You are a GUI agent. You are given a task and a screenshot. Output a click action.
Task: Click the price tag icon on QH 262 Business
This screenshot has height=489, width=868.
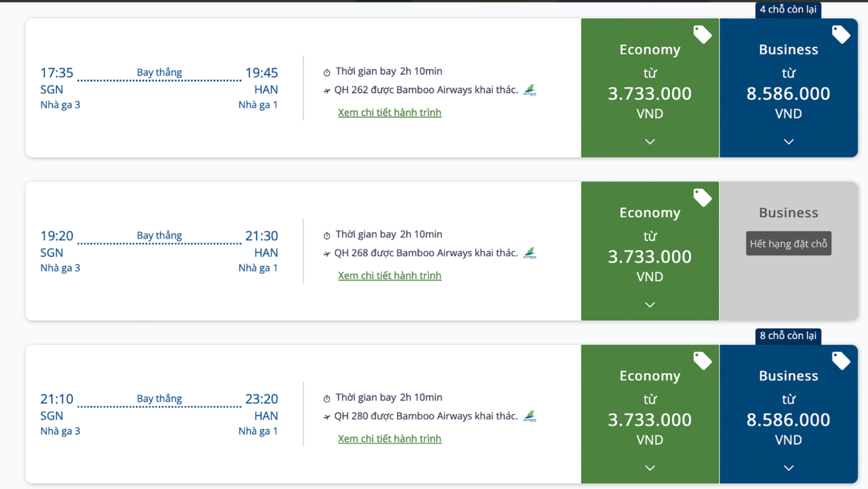tap(841, 34)
